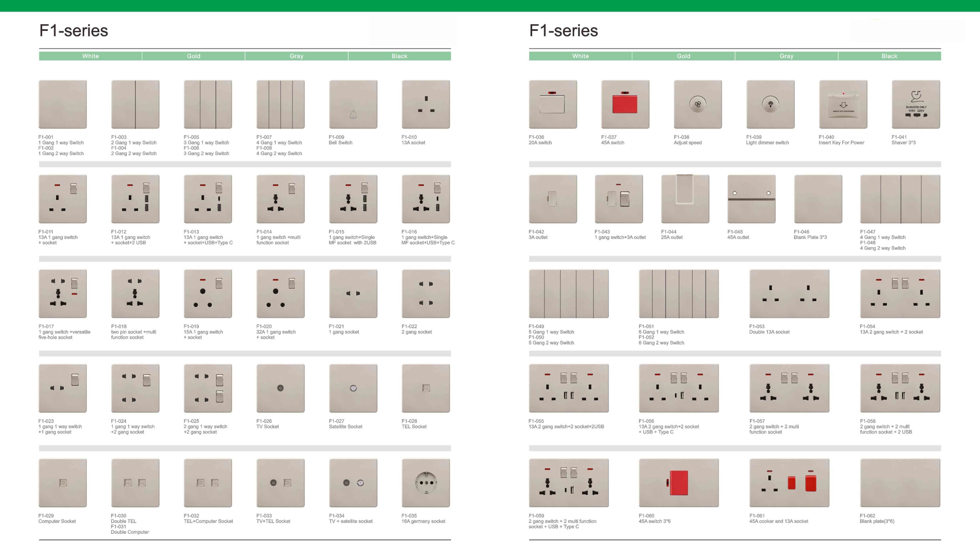Screen dimensions: 980x559
Task: Open the F1-062 Blank plate 3*6 image
Action: pyautogui.click(x=900, y=483)
